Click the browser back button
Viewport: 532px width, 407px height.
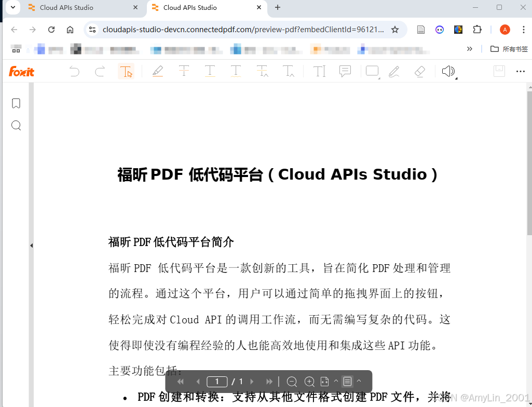click(x=14, y=30)
